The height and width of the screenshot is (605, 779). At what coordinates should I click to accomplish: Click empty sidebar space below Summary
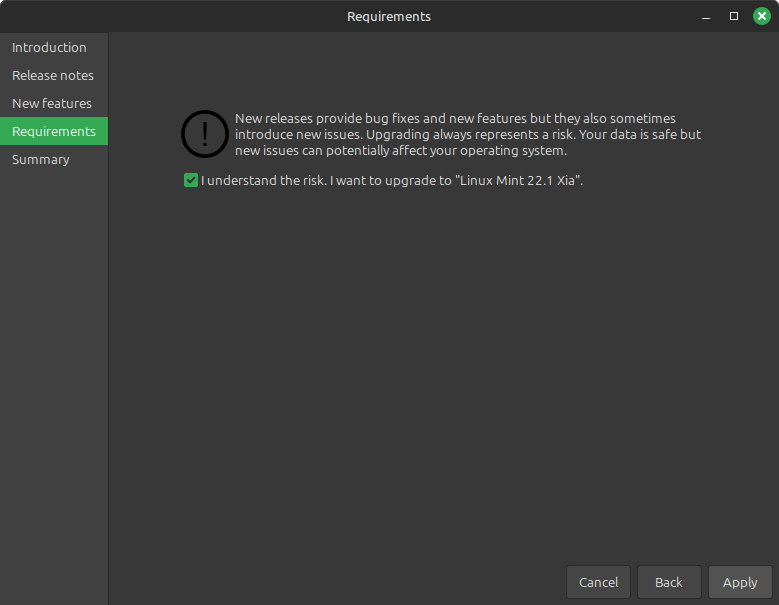(x=54, y=380)
